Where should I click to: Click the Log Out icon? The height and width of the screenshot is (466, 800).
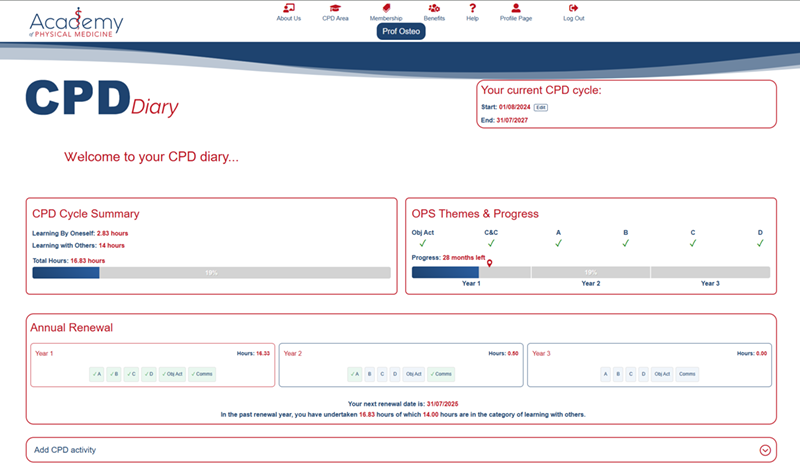pos(573,8)
